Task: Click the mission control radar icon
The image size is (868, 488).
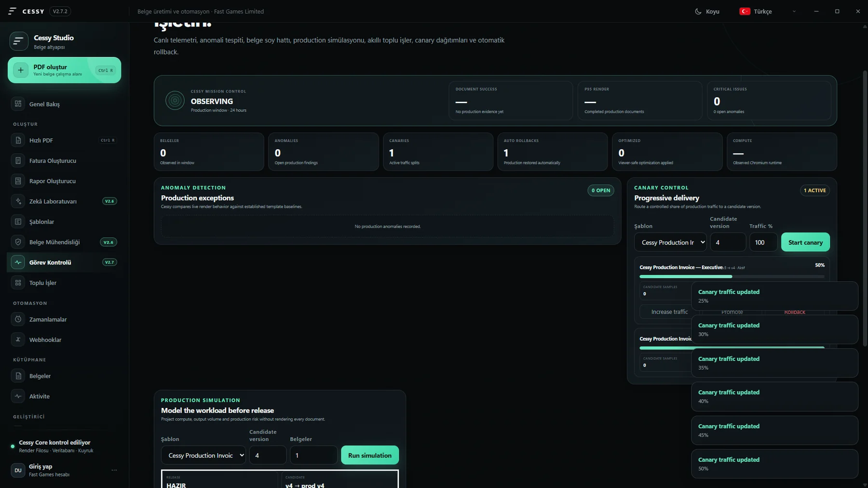Action: point(175,100)
